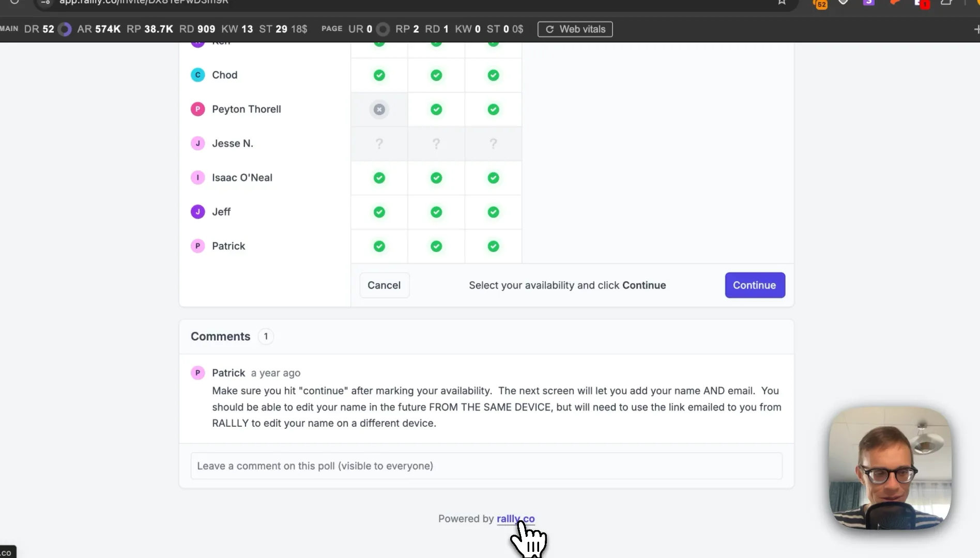The width and height of the screenshot is (980, 558).
Task: Click Peyton Thorell's second-column green check
Action: (436, 110)
